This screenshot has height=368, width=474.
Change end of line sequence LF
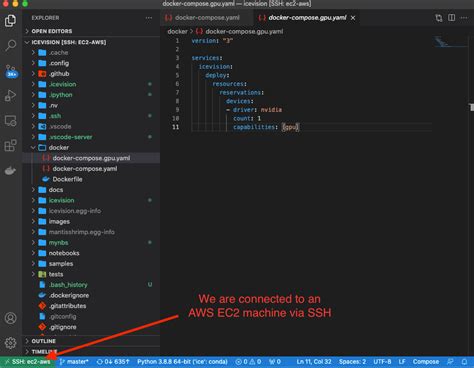pyautogui.click(x=402, y=362)
